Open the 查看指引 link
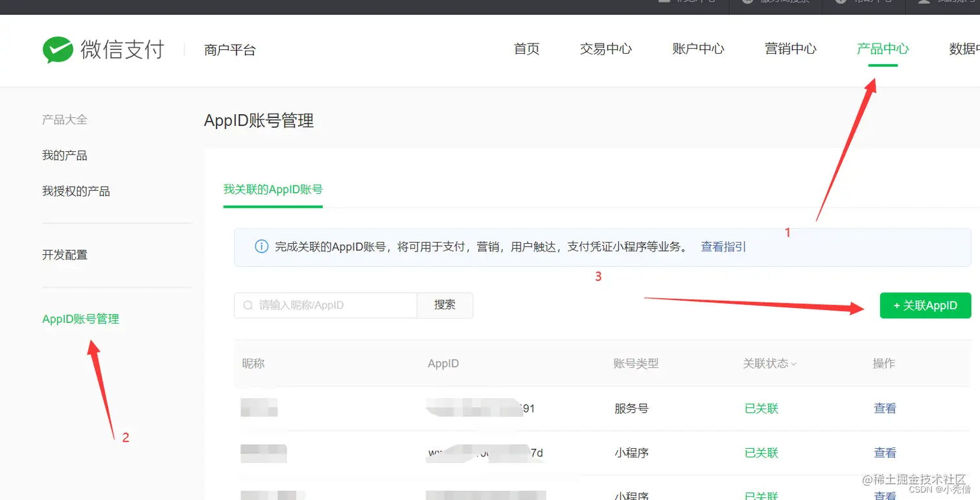 723,247
